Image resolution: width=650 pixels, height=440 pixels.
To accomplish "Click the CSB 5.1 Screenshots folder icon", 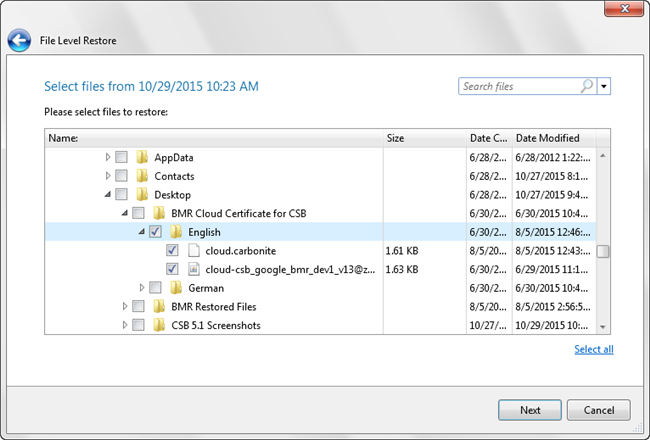I will coord(159,325).
